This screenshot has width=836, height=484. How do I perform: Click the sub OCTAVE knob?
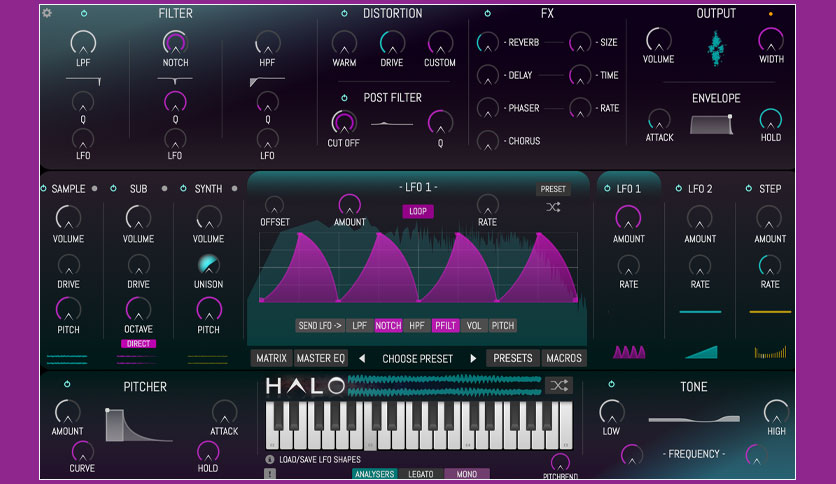coord(138,309)
